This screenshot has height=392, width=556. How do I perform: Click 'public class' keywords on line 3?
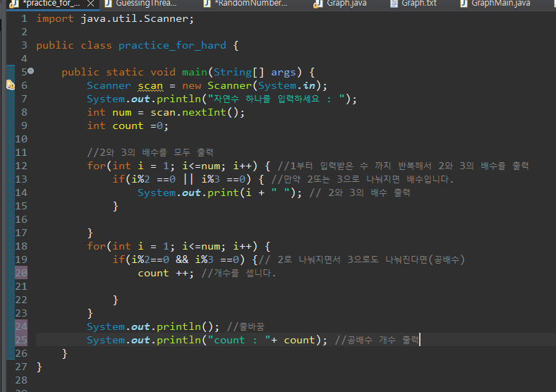(x=74, y=45)
